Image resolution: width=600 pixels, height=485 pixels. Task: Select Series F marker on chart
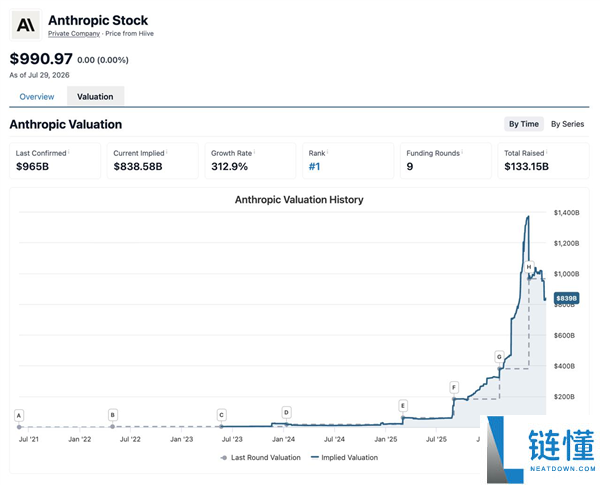coord(454,387)
